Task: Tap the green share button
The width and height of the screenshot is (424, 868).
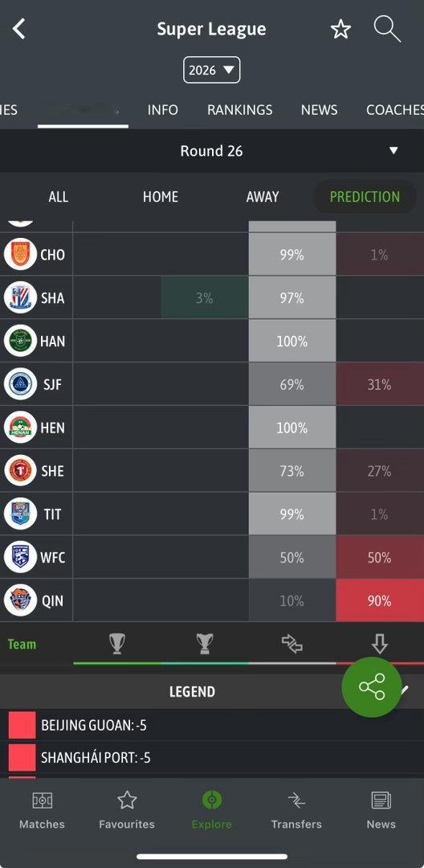Action: [x=372, y=687]
